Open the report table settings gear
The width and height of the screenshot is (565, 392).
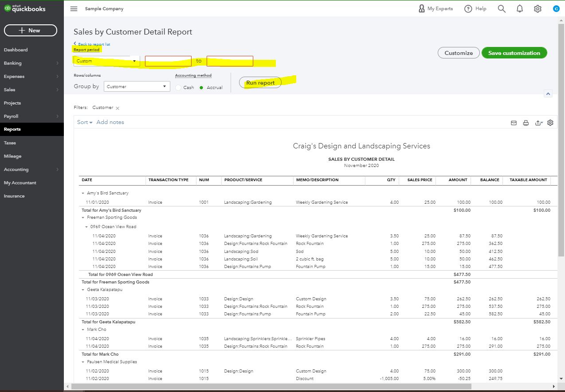(550, 123)
